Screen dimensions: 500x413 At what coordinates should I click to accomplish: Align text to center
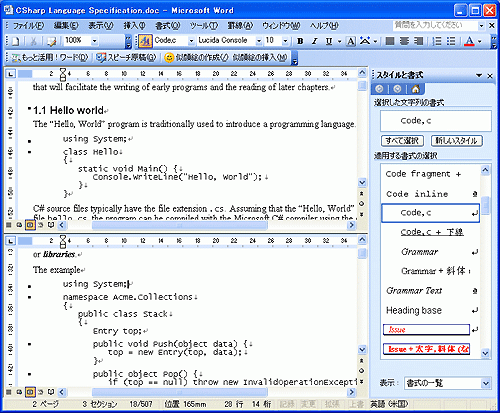[404, 41]
